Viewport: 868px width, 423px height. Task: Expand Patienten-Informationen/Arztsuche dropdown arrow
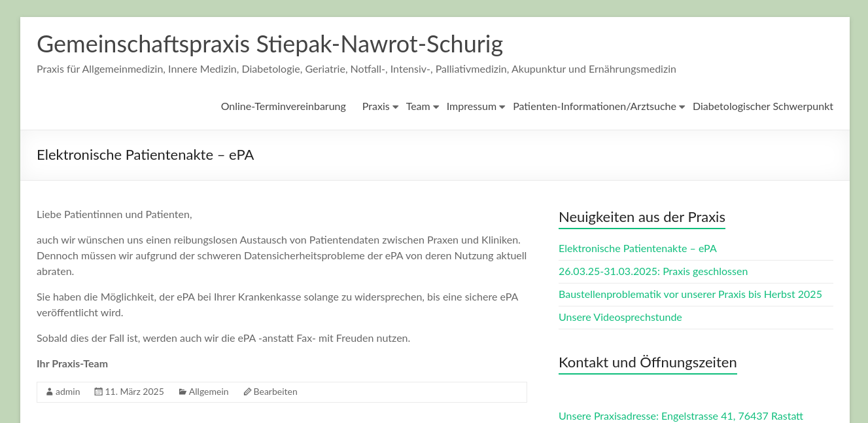coord(682,107)
